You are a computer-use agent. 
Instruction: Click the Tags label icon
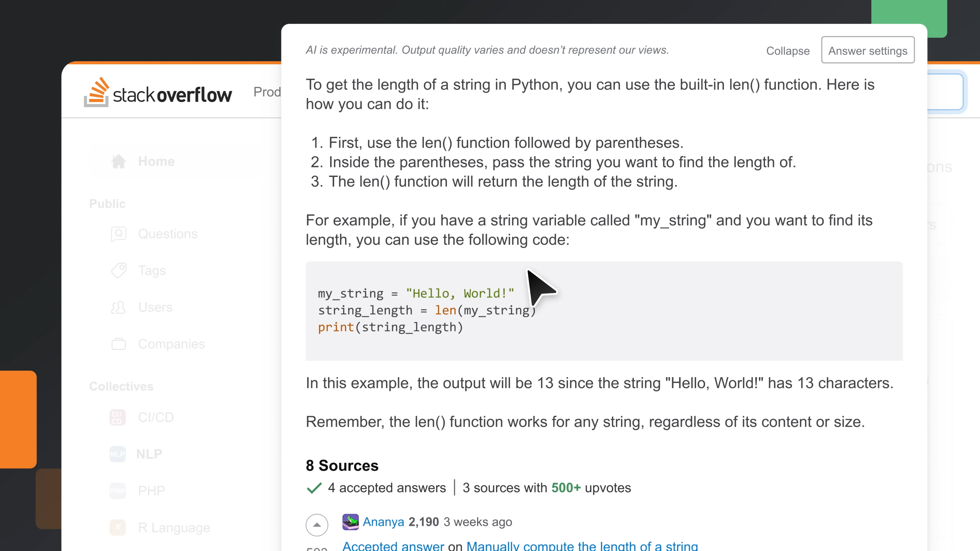coord(118,270)
